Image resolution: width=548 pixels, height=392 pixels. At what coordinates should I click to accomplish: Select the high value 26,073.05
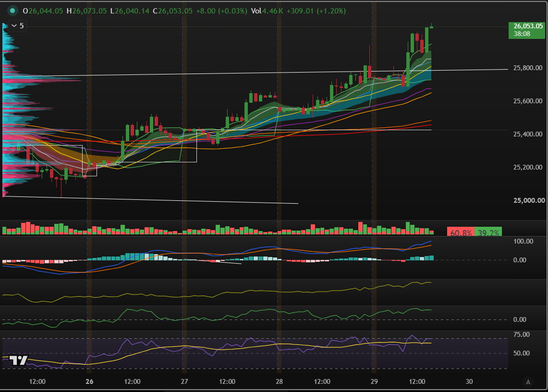tap(89, 11)
